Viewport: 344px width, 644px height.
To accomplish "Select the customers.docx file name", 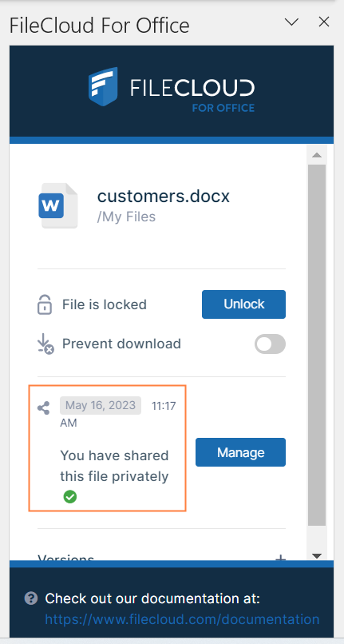I will [x=164, y=197].
